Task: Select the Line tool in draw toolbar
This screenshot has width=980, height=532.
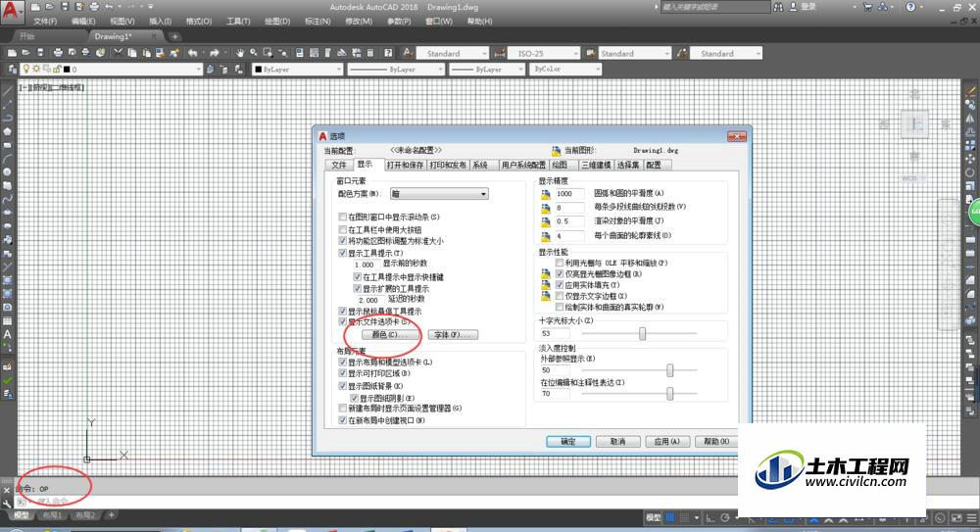Action: click(7, 91)
